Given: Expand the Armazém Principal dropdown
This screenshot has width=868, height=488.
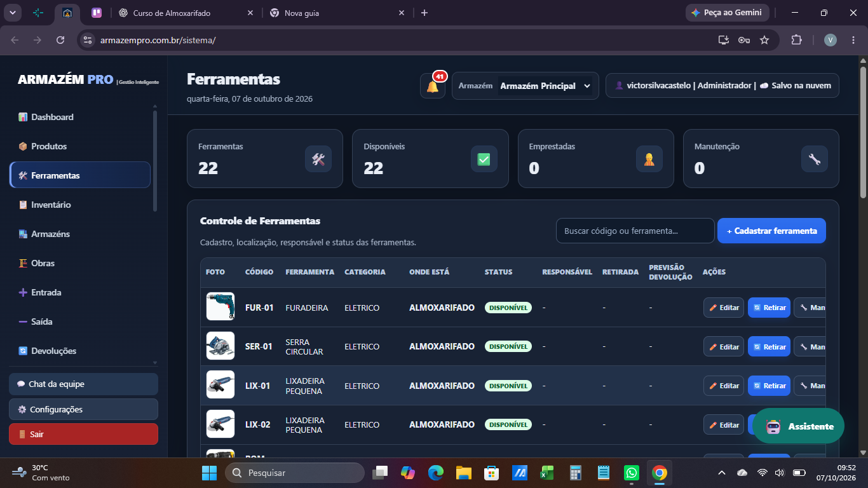Looking at the screenshot, I should (546, 86).
